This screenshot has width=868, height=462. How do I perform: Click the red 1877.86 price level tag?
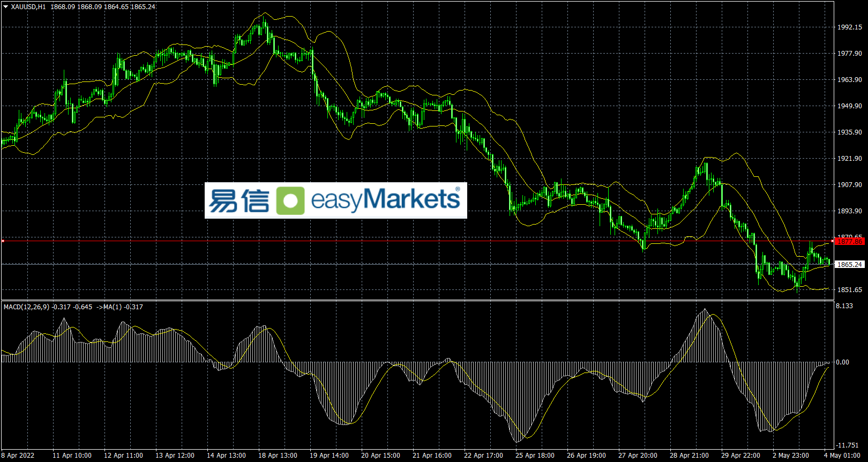click(850, 242)
